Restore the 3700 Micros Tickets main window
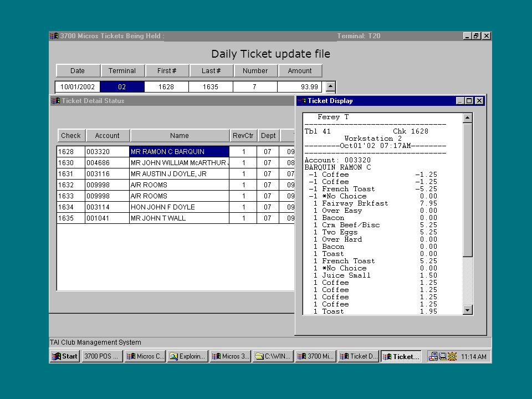532x399 pixels. 477,36
